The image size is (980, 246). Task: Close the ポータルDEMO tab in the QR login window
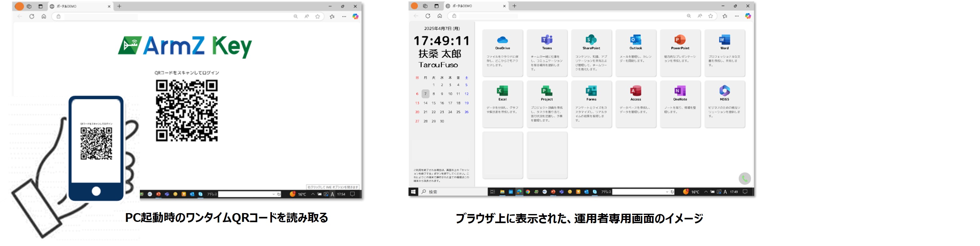[109, 6]
